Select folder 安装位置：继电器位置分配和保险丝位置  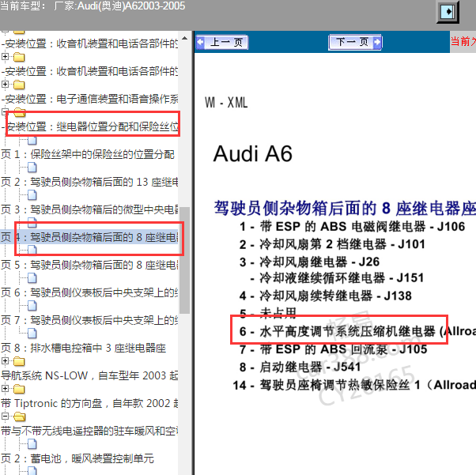pos(90,126)
